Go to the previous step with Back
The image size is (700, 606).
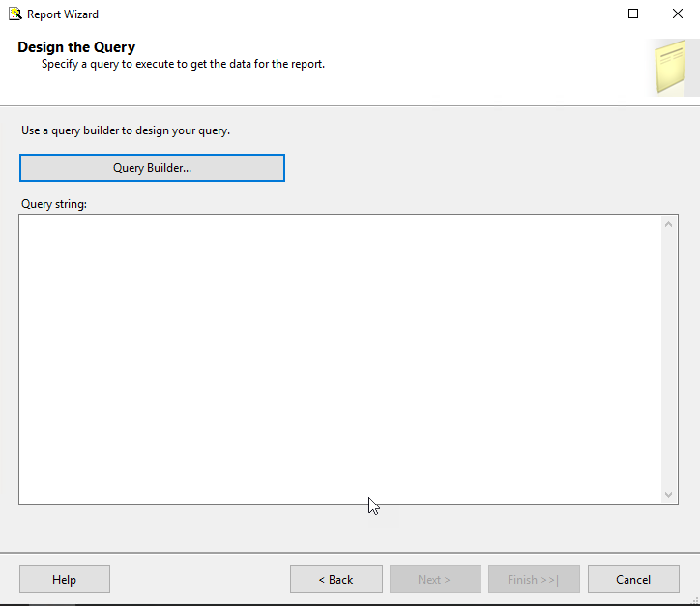[x=335, y=580]
